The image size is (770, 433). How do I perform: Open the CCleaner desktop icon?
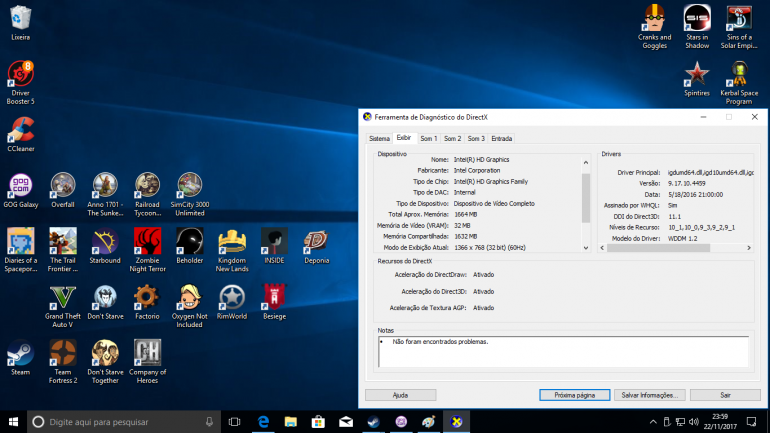tap(20, 130)
